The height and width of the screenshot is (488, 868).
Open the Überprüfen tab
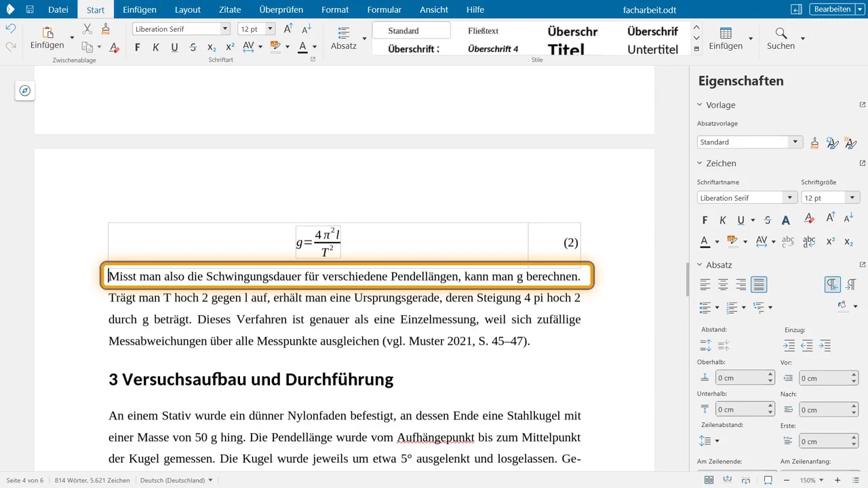(x=281, y=9)
